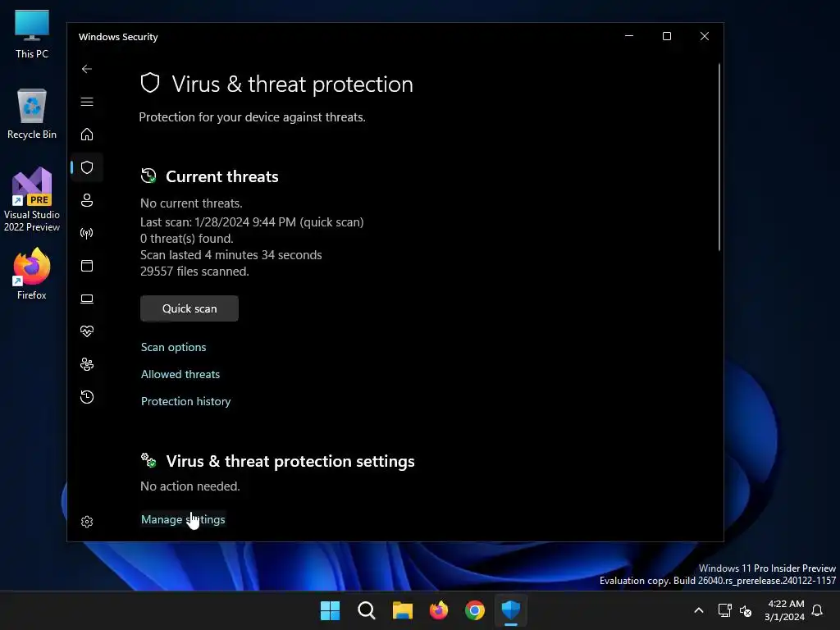Click the muted volume tray icon

[x=746, y=610]
